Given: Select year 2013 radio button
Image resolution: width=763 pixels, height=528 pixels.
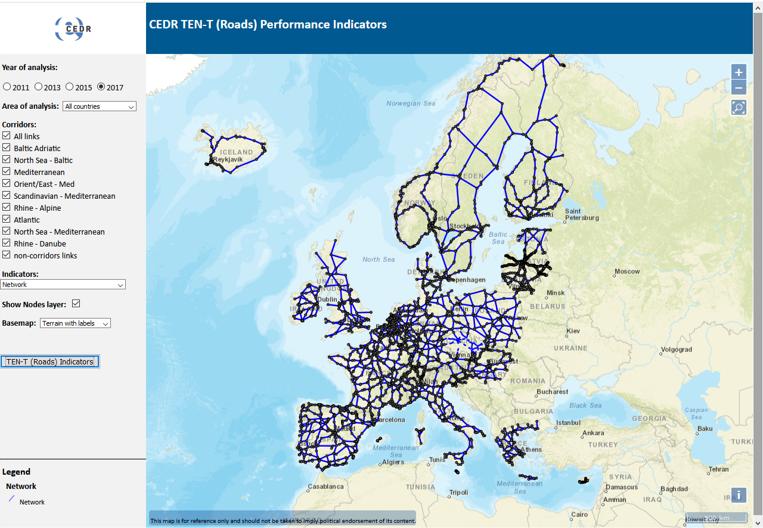Looking at the screenshot, I should pyautogui.click(x=38, y=87).
